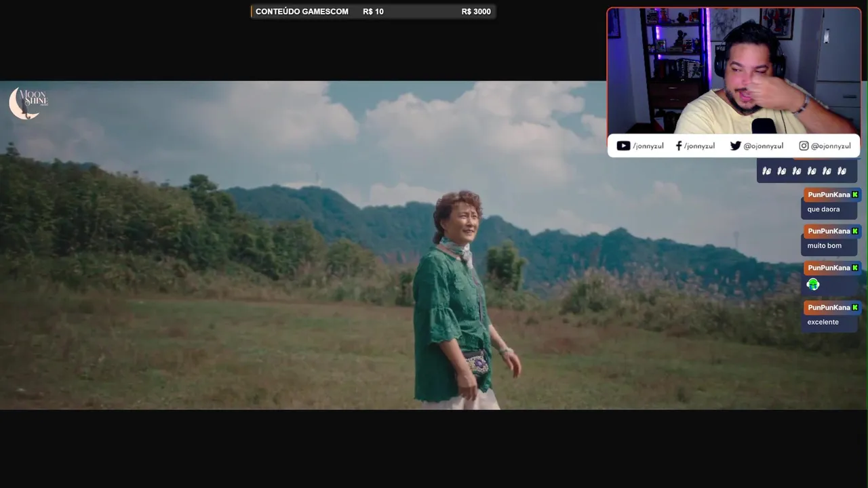Select the 'que daora' chat message
868x488 pixels.
[x=823, y=209]
